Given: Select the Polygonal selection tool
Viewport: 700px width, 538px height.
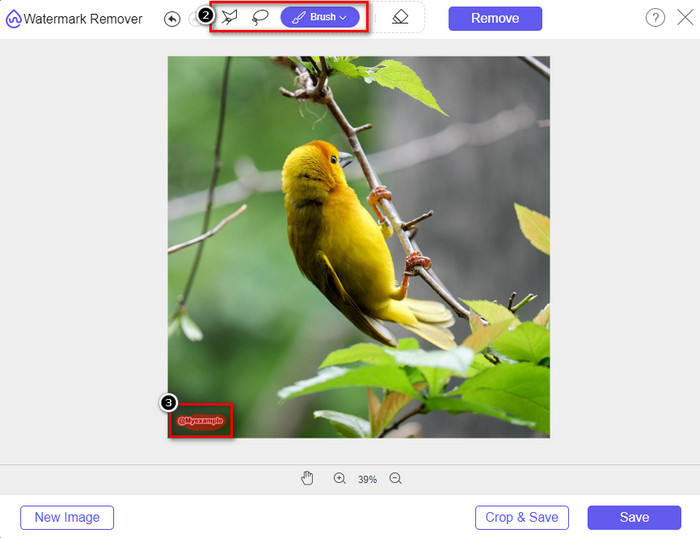Looking at the screenshot, I should pos(231,18).
